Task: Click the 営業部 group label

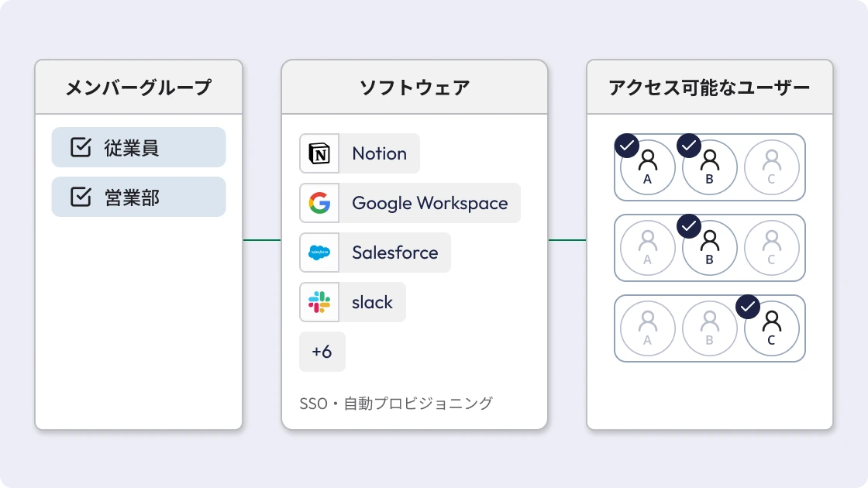Action: click(x=132, y=197)
